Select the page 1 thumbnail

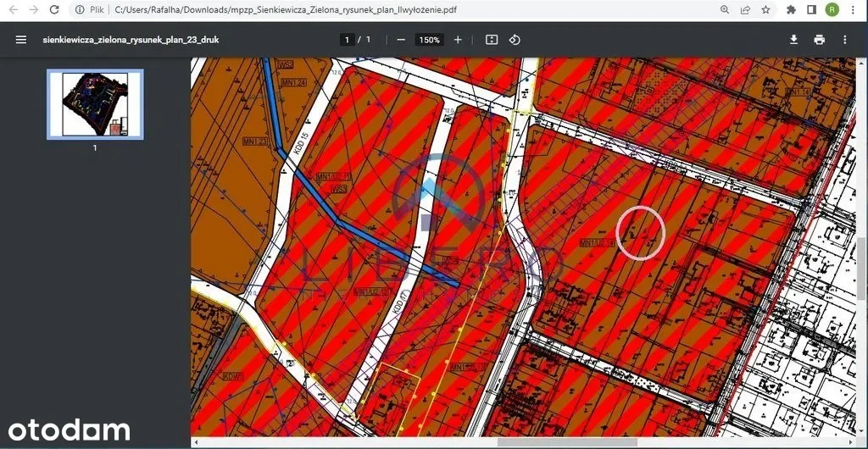coord(95,104)
